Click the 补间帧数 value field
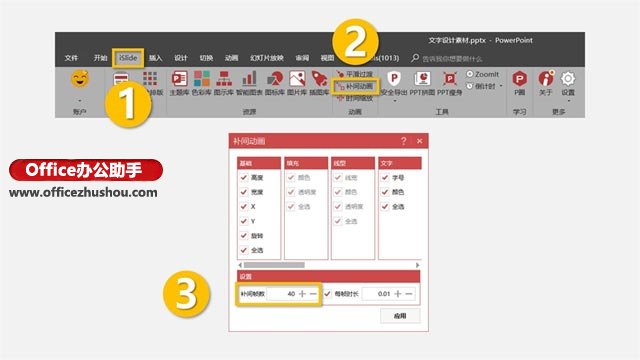 coord(282,293)
